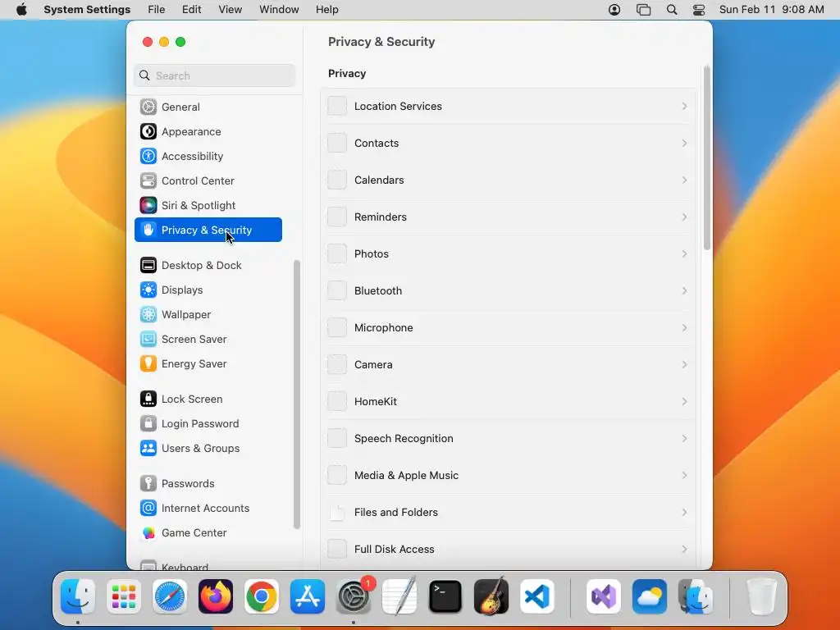Click the right pane vertical scrollbar
The height and width of the screenshot is (630, 840).
click(x=707, y=158)
